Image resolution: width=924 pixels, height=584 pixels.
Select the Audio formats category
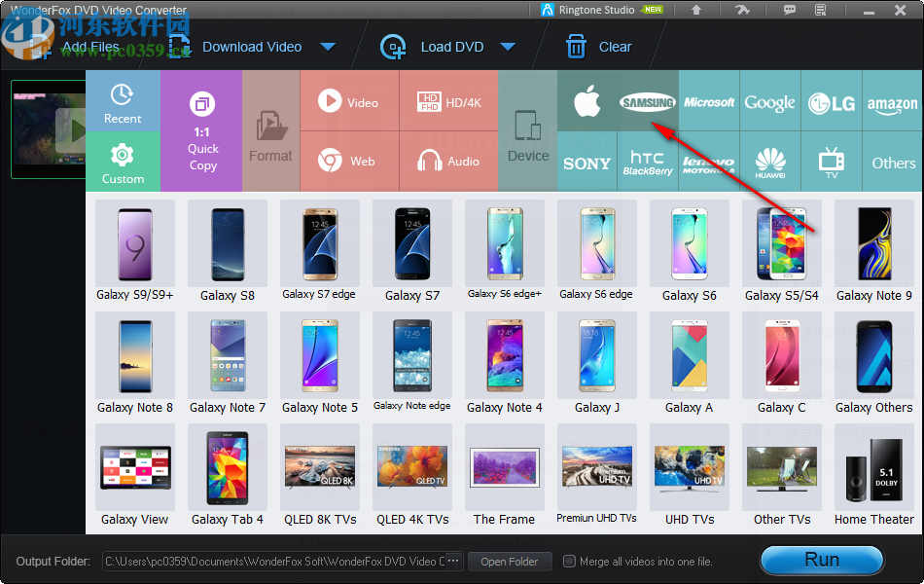click(447, 162)
